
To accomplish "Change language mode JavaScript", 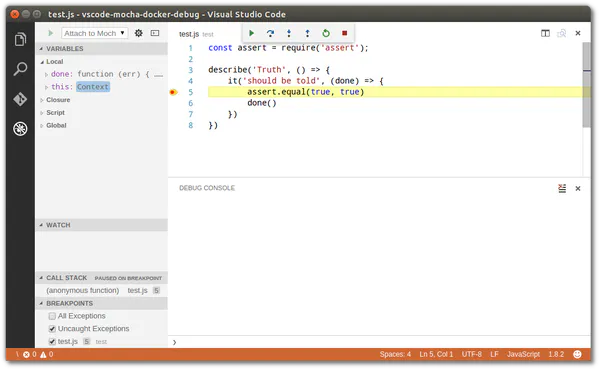I will click(x=523, y=354).
